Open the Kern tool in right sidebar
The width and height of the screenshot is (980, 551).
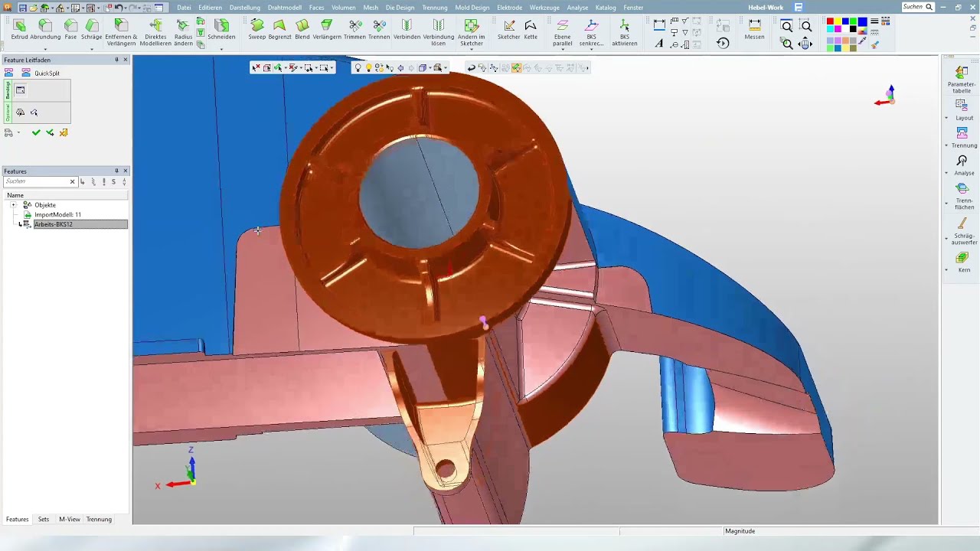[963, 261]
